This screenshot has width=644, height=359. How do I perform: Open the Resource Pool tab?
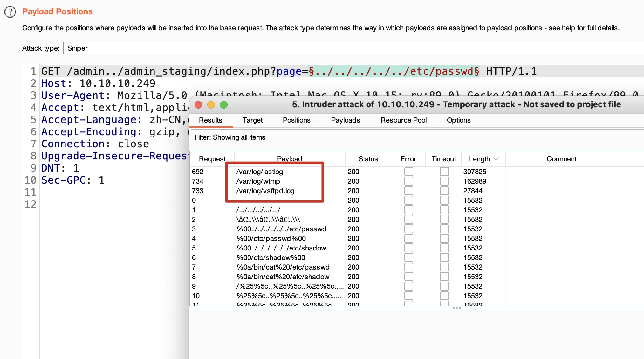point(403,120)
